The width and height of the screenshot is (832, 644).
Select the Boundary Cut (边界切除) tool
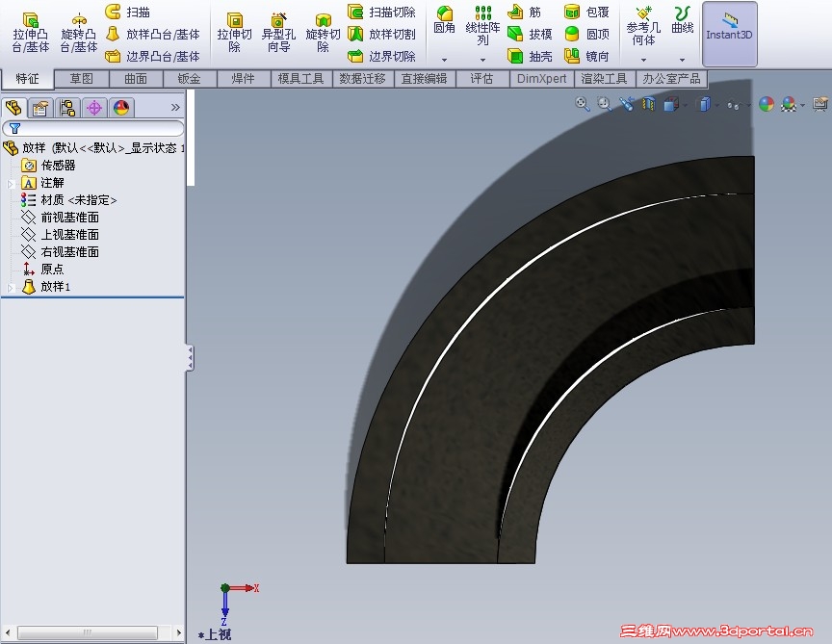click(381, 56)
